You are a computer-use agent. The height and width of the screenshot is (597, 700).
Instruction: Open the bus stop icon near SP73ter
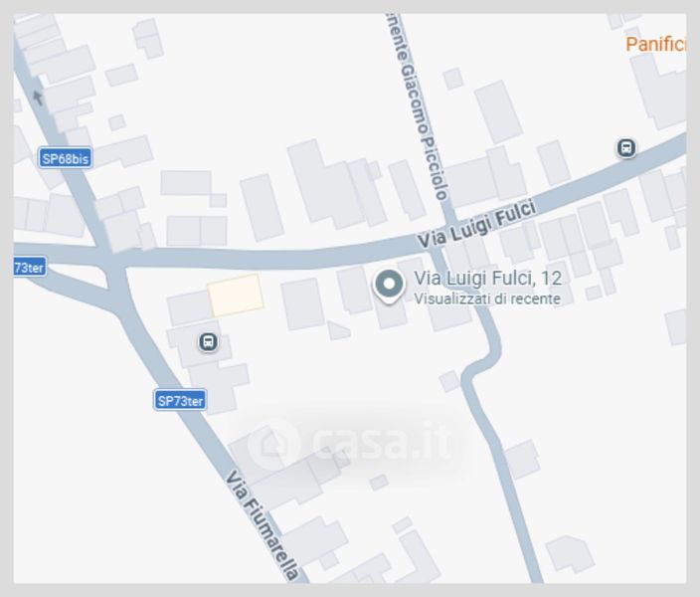pyautogui.click(x=208, y=342)
